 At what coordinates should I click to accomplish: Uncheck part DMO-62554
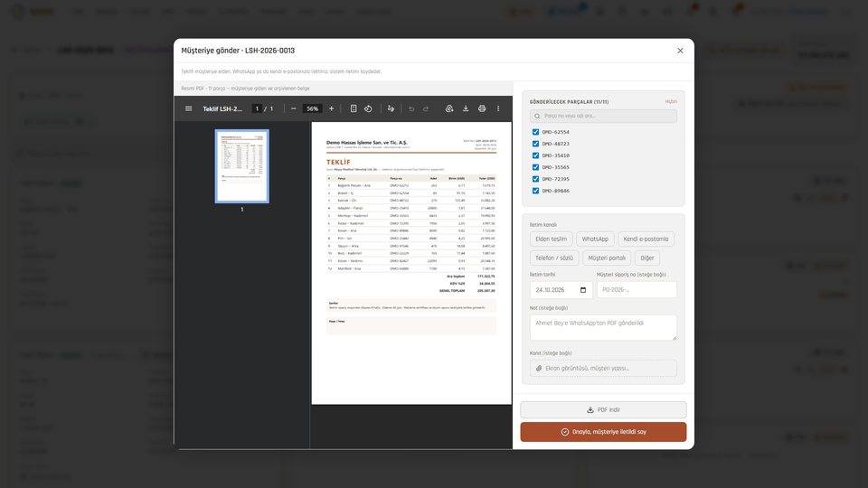(535, 132)
